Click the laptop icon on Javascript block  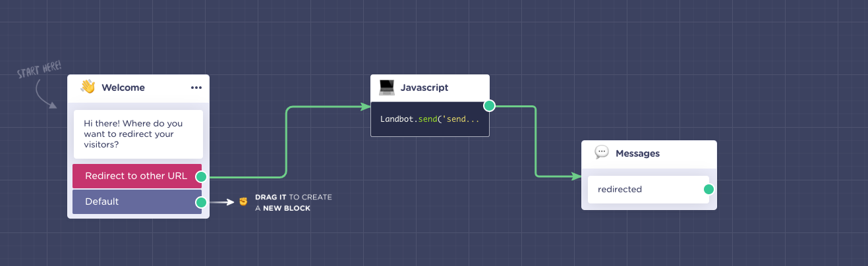387,87
